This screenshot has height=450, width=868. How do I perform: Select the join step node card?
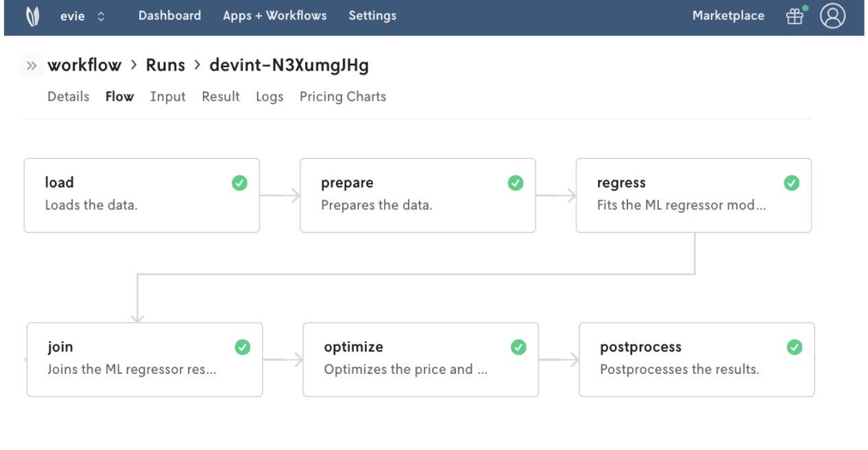(145, 359)
